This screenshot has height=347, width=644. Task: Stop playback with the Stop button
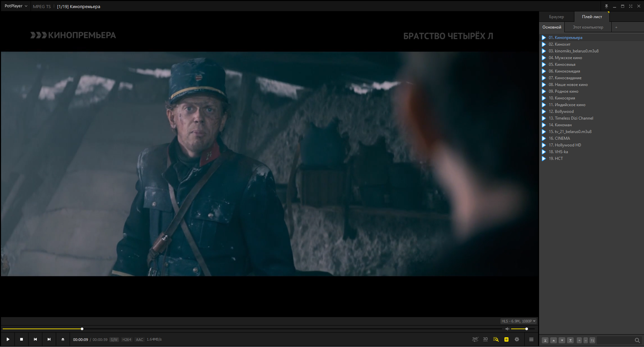coord(22,339)
